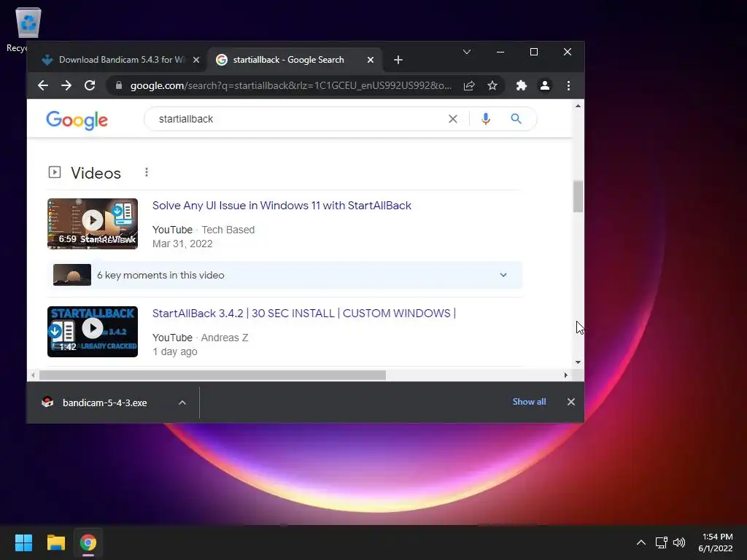Switch to the Download Bandicam tab

tap(117, 60)
